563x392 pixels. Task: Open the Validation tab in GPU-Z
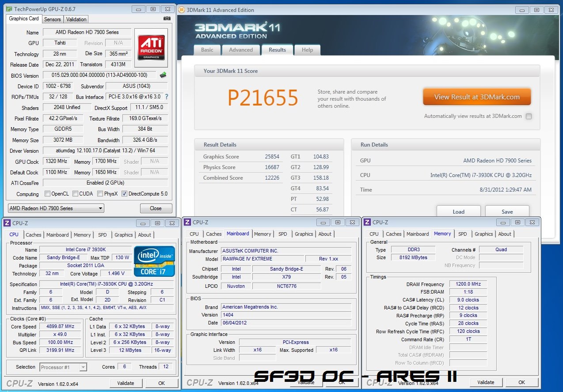click(x=76, y=19)
